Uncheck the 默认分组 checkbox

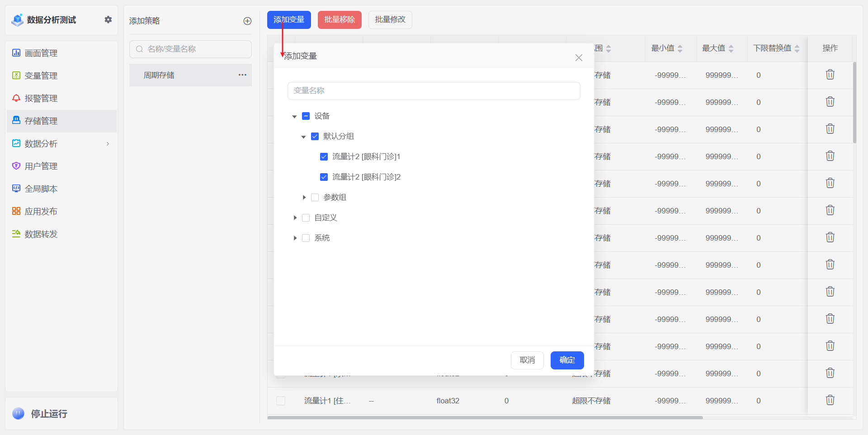coord(315,136)
